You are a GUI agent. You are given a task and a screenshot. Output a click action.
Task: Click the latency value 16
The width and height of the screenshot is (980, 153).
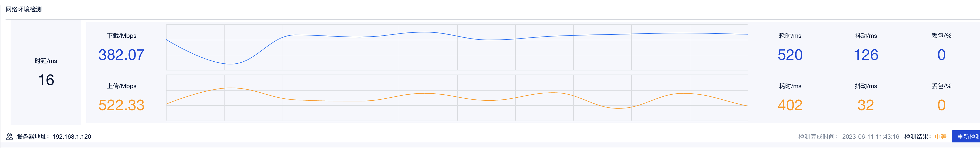click(x=46, y=80)
